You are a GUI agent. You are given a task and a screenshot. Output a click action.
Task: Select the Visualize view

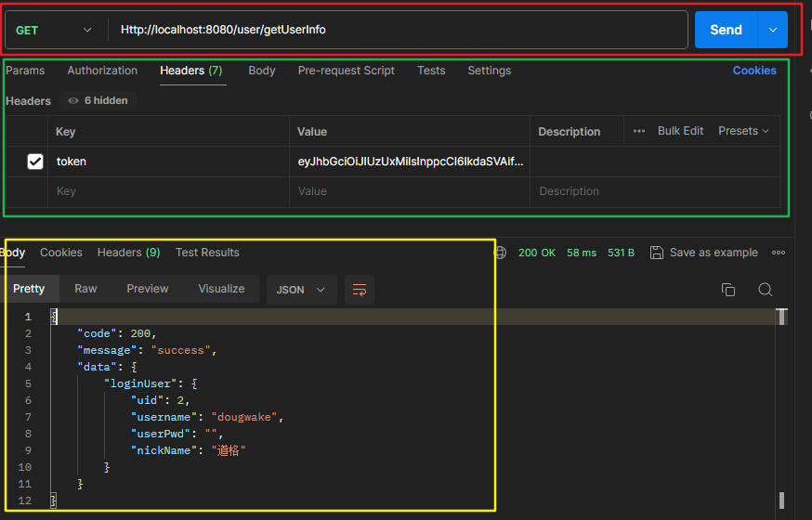221,289
